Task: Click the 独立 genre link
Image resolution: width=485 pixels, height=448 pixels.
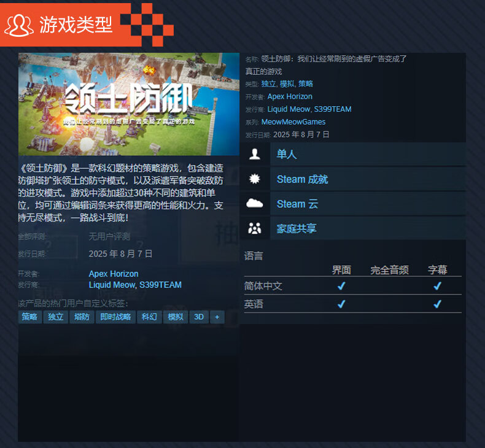Action: pyautogui.click(x=268, y=83)
